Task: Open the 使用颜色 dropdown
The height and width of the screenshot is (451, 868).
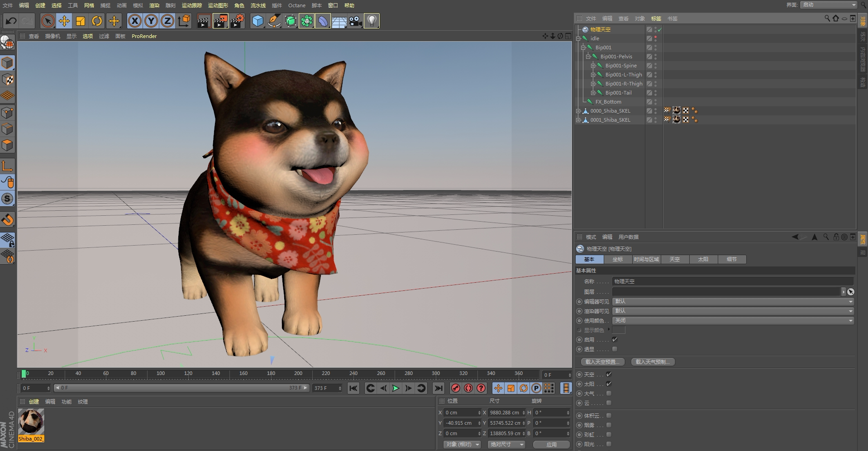Action: coord(733,320)
